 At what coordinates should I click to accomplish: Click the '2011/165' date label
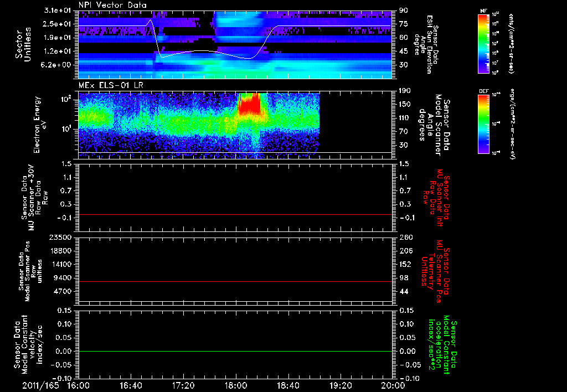click(x=39, y=385)
